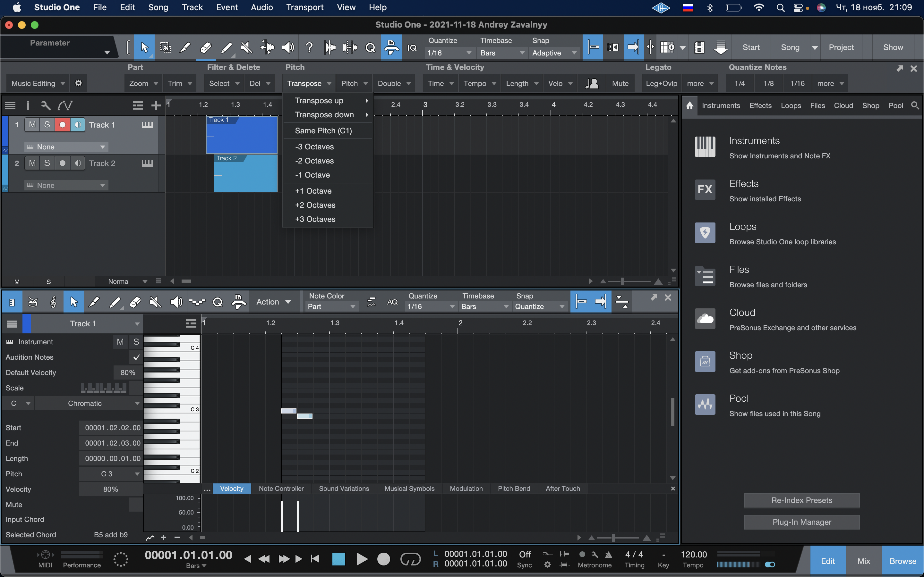The image size is (924, 577).
Task: Switch to Pitch Bend automation tab
Action: (x=514, y=489)
